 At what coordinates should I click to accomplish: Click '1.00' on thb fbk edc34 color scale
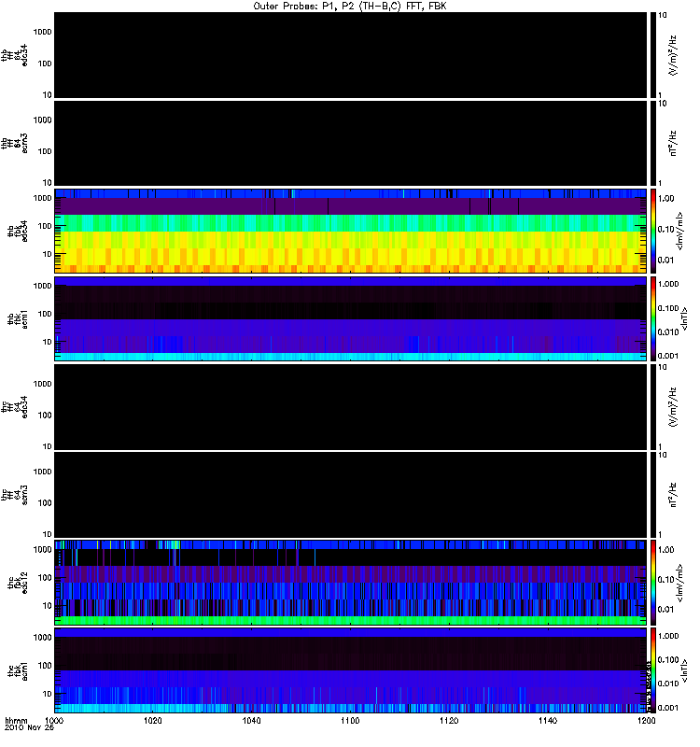[666, 199]
